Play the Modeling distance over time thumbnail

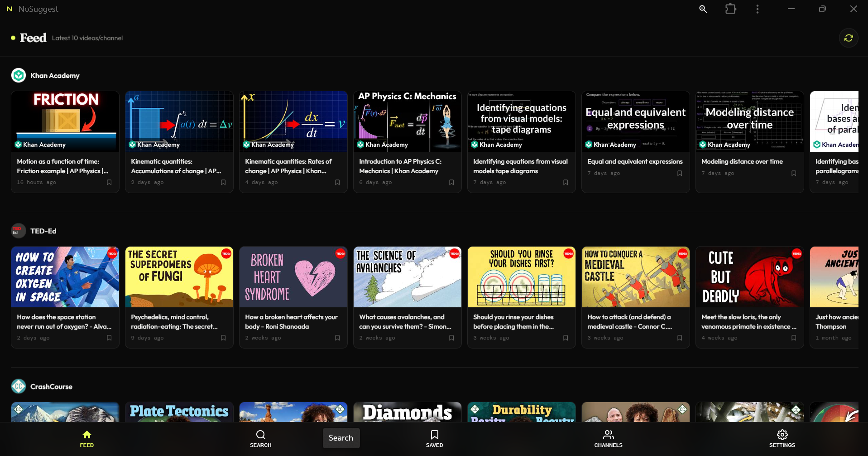click(x=750, y=121)
